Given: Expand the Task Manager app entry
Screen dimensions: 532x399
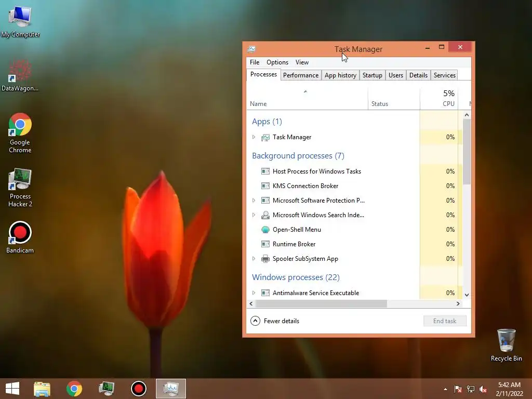Looking at the screenshot, I should click(x=254, y=137).
